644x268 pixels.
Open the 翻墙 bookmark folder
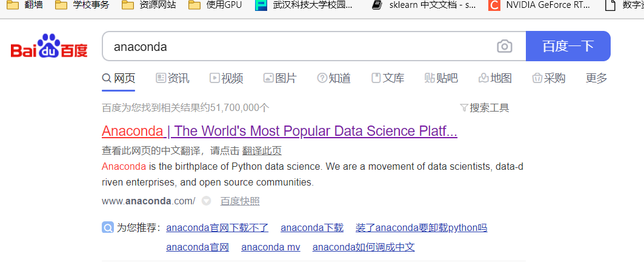(x=25, y=5)
